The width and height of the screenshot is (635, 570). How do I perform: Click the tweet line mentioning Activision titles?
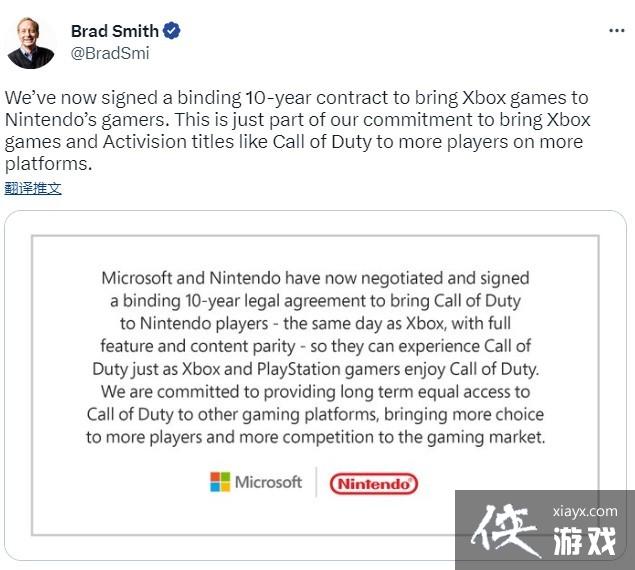(x=296, y=142)
